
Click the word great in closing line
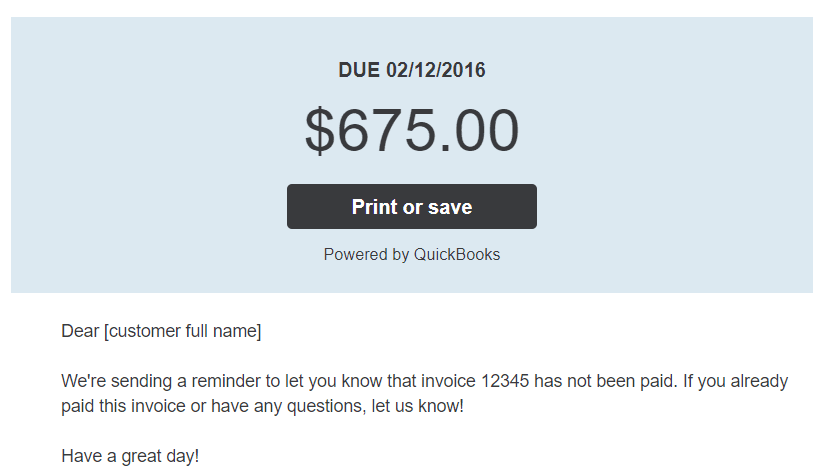tap(143, 457)
